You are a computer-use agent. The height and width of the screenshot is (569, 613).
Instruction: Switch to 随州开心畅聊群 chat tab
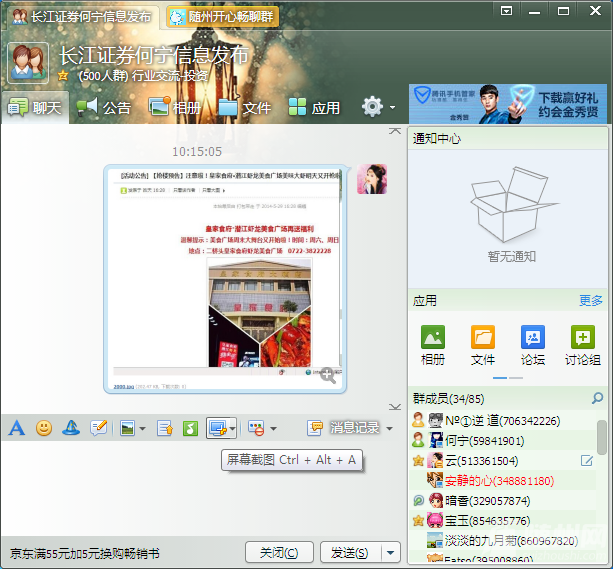click(223, 17)
